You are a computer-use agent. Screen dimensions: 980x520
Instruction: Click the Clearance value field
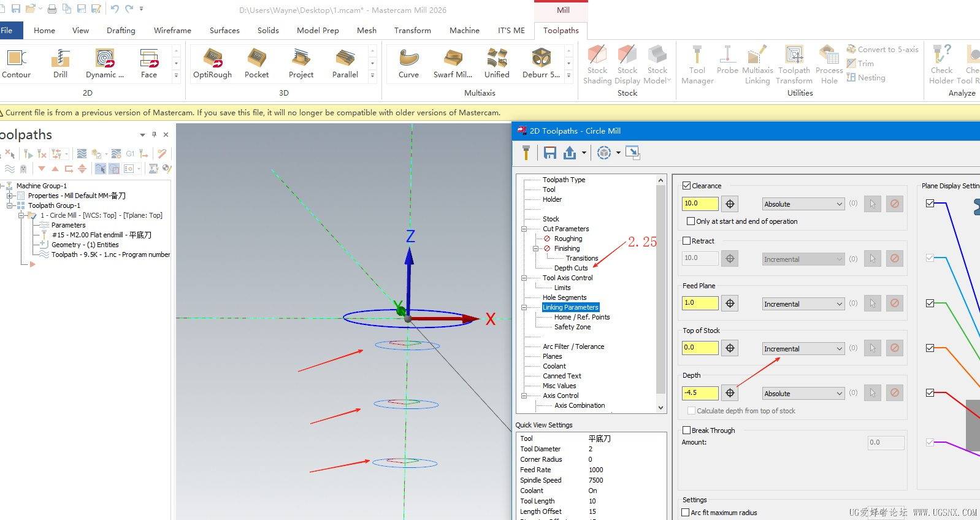tap(700, 204)
